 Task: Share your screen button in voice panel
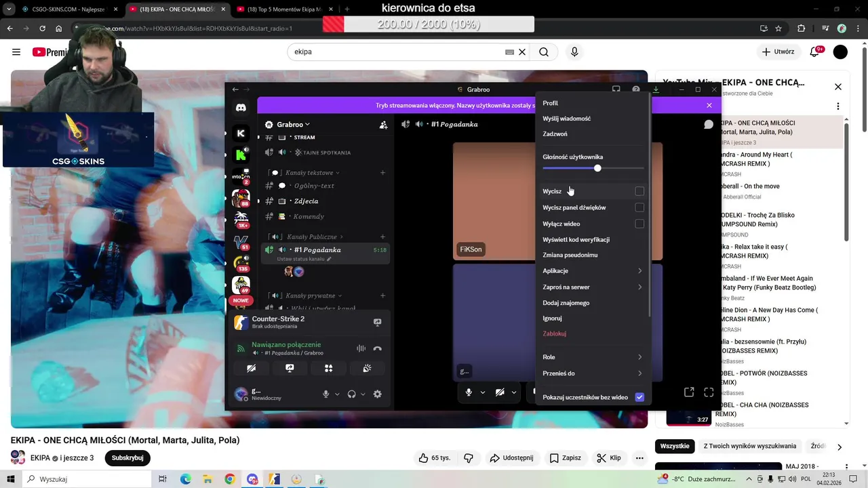pos(290,368)
